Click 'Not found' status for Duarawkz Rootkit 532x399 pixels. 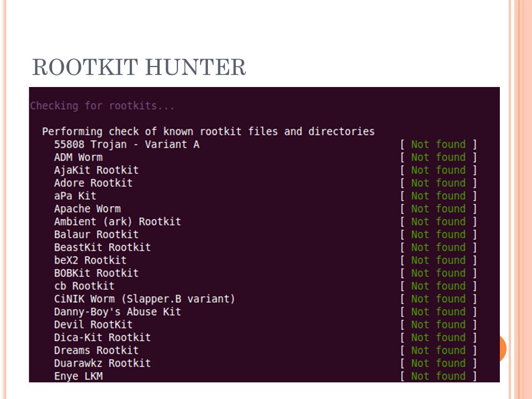click(438, 364)
